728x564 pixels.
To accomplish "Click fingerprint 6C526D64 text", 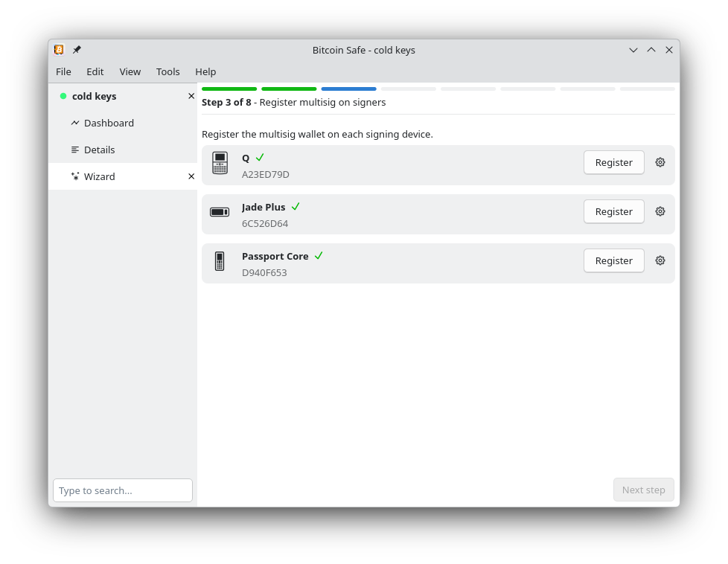I will [265, 224].
